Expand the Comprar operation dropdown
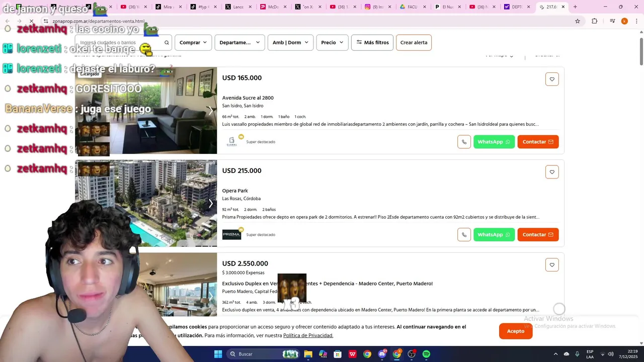 point(193,43)
